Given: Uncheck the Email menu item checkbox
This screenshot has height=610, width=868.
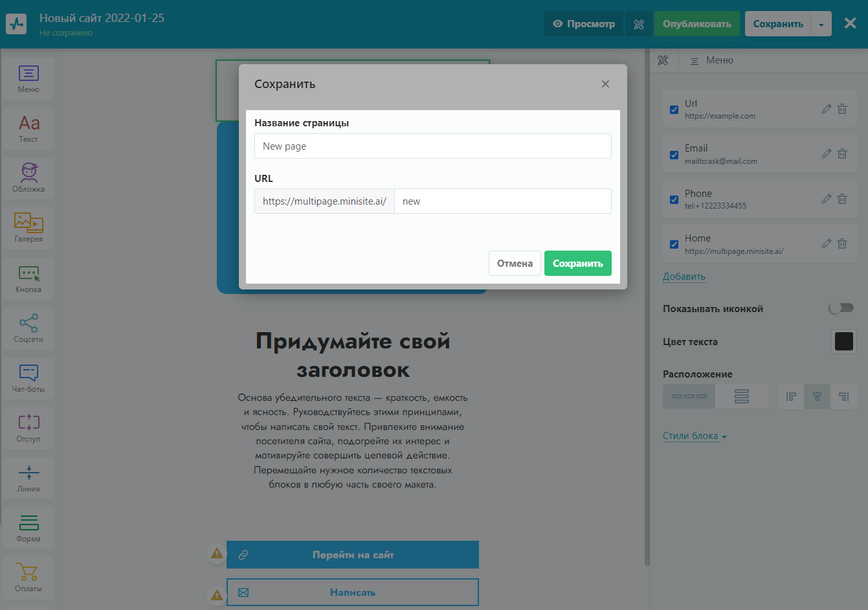Looking at the screenshot, I should (674, 155).
